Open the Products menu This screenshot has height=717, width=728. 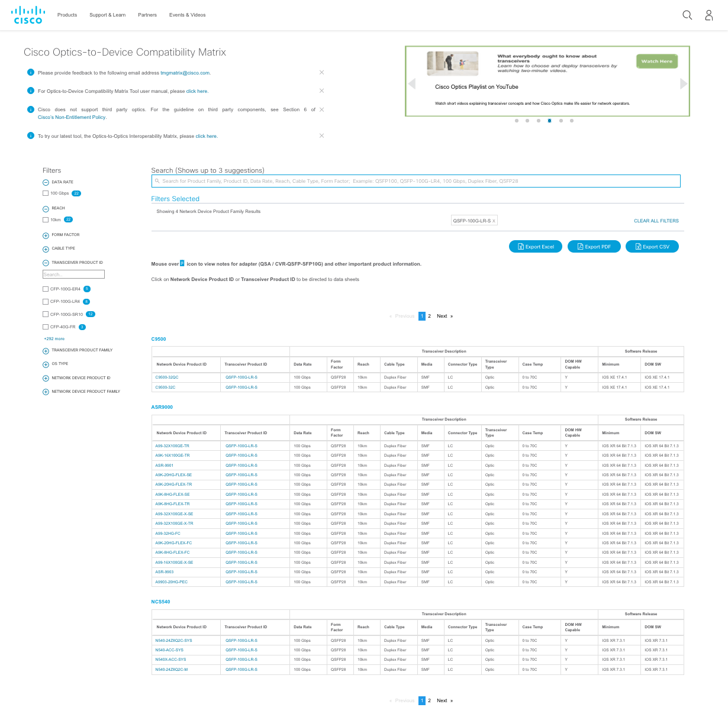pyautogui.click(x=67, y=15)
